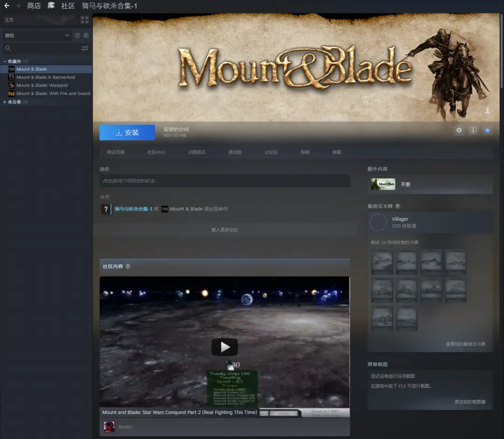Viewport: 504px width, 439px height.
Task: Go to the 讨论区 tab
Action: 271,152
